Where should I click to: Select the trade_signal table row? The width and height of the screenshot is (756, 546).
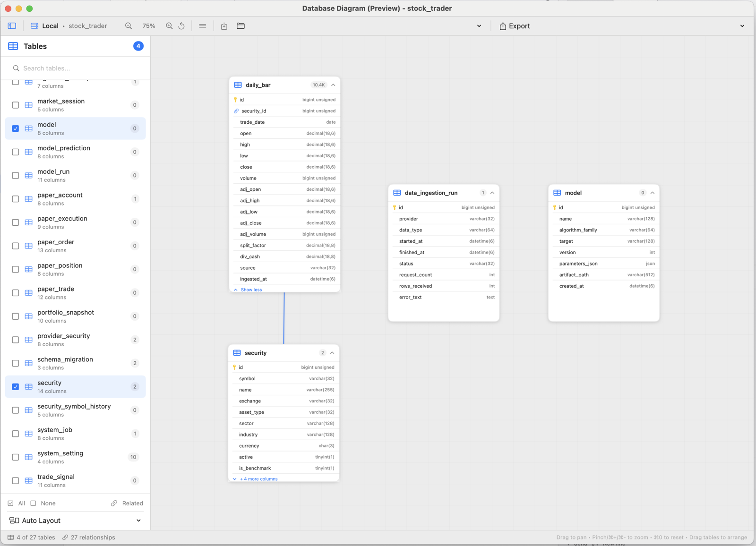pyautogui.click(x=76, y=481)
